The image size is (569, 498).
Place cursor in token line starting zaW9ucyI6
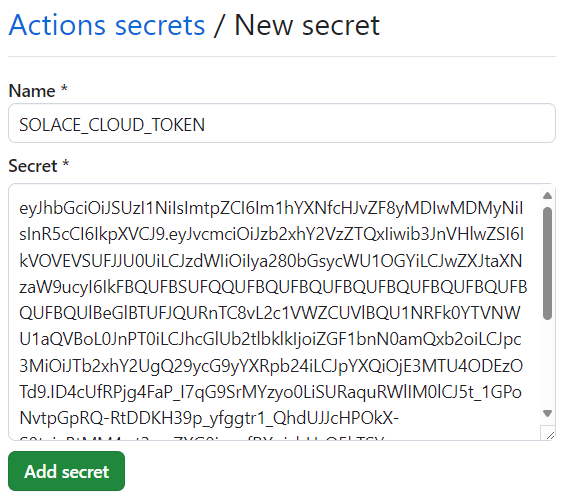tap(273, 287)
